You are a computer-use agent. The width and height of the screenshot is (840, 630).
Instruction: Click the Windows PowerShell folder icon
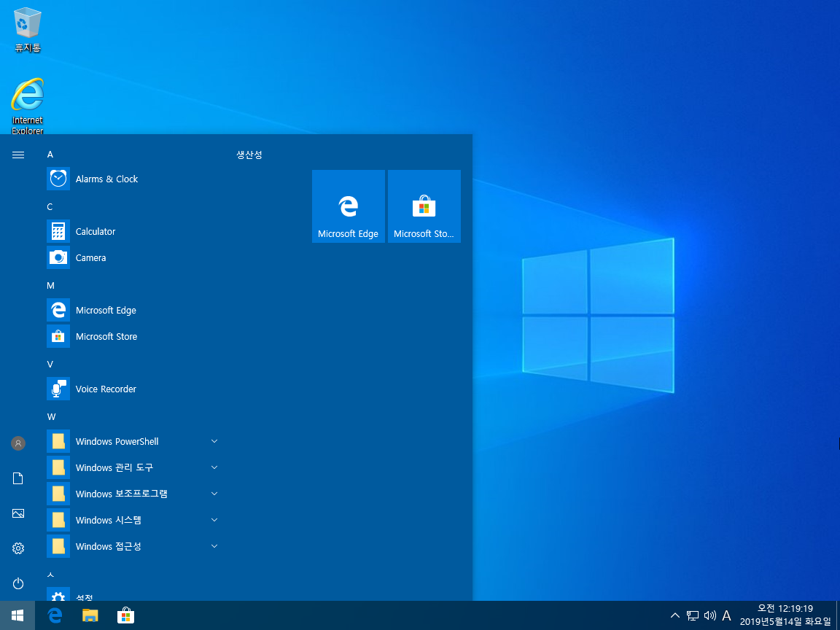point(58,441)
